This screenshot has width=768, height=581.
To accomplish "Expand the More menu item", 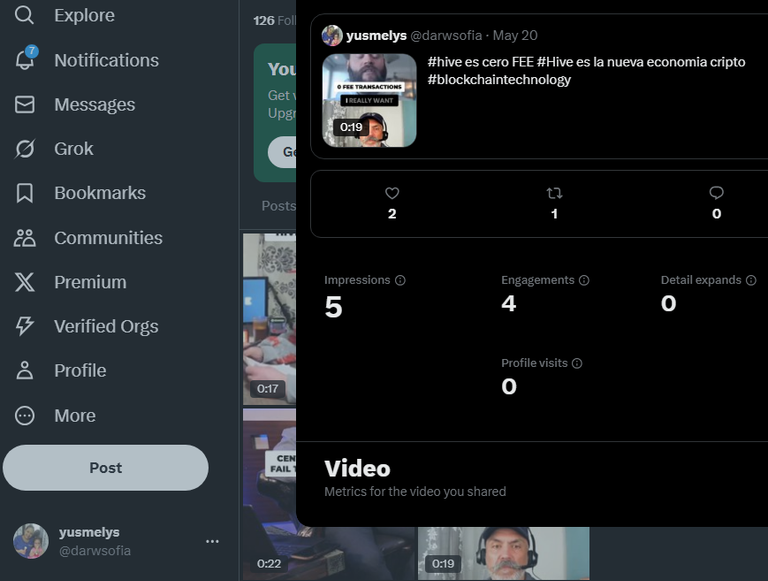I will pos(74,415).
